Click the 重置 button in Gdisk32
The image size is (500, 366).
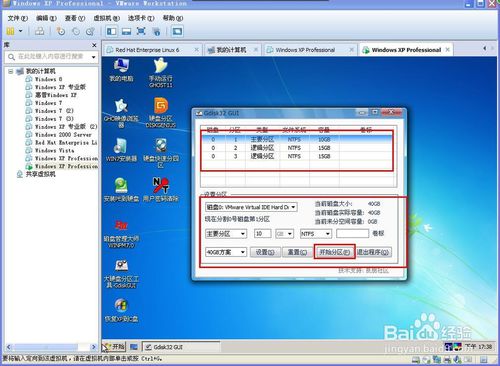point(297,252)
